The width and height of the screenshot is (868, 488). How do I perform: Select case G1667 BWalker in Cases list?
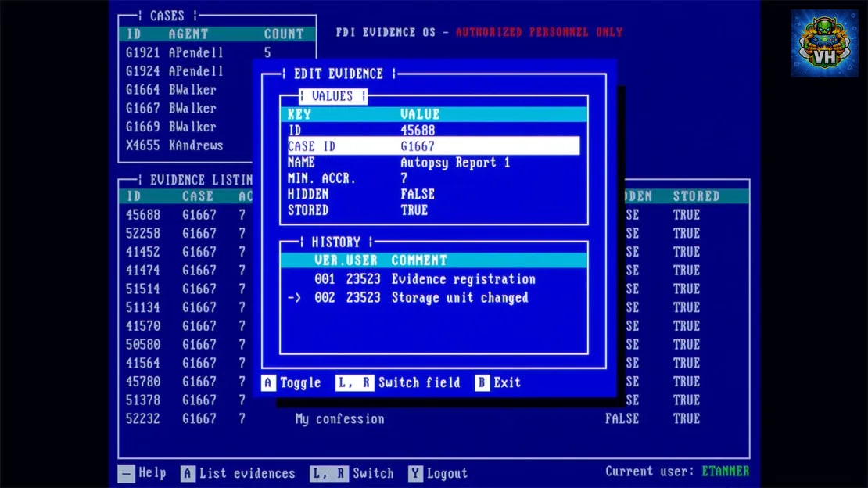pyautogui.click(x=187, y=109)
